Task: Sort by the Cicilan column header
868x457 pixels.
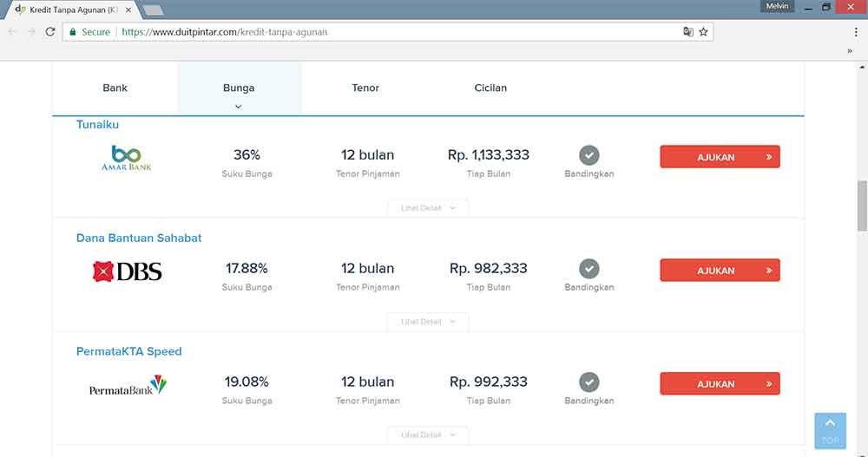Action: coord(490,88)
